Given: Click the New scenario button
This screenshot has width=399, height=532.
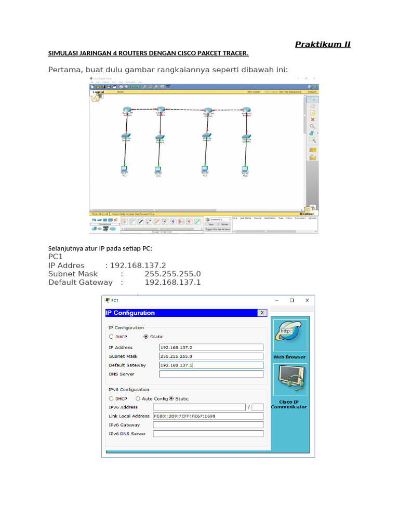Looking at the screenshot, I should point(211,224).
